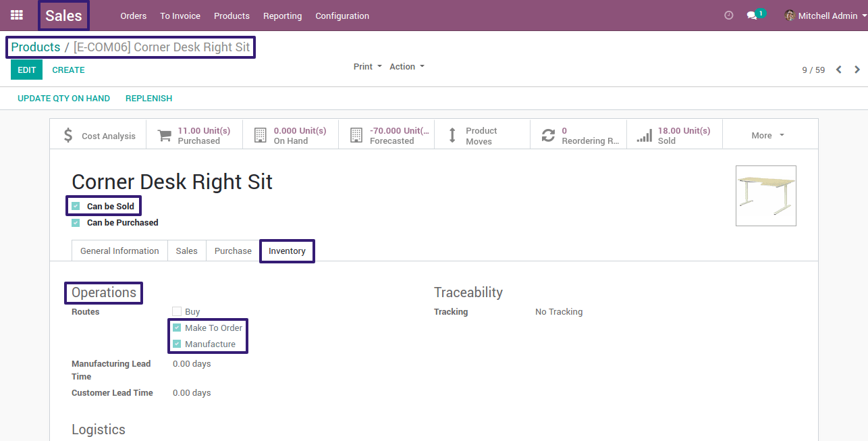Open 18.00 Units Sold stat

[x=674, y=135]
